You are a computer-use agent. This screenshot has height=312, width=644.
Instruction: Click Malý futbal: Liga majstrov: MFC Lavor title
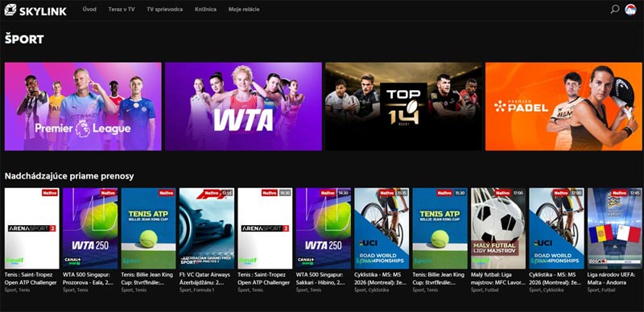point(498,278)
